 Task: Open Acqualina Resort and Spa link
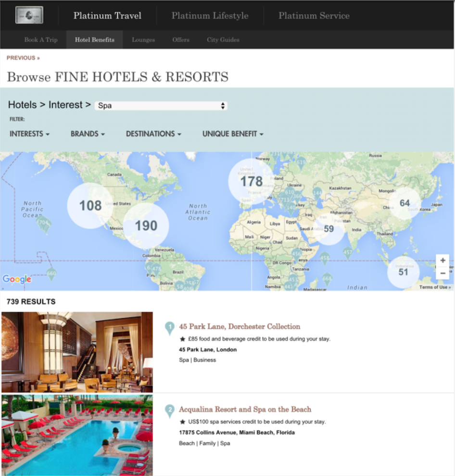point(245,410)
